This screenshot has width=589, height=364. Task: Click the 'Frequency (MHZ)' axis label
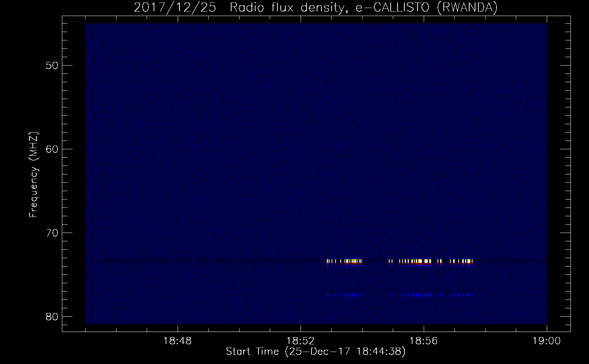pos(34,175)
